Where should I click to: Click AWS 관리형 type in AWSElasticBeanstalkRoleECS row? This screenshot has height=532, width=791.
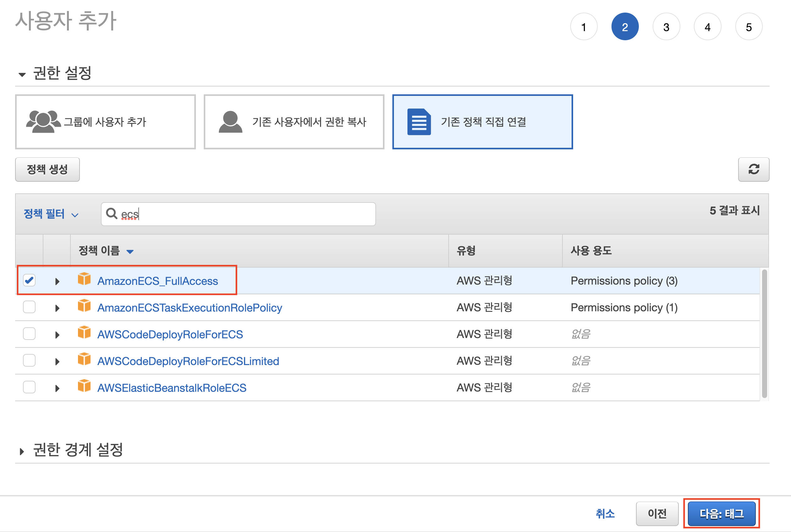[484, 388]
